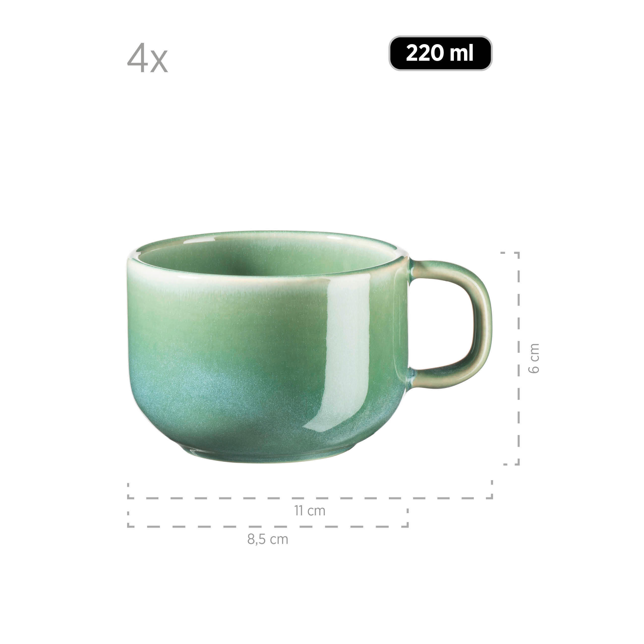This screenshot has height=644, width=644.
Task: Click the black 220 ml capacity badge
Action: point(440,53)
